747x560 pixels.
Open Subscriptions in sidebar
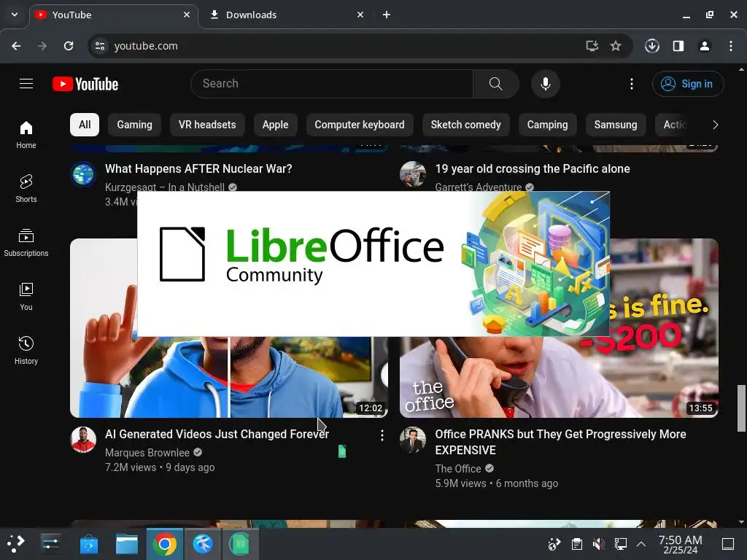click(x=26, y=243)
